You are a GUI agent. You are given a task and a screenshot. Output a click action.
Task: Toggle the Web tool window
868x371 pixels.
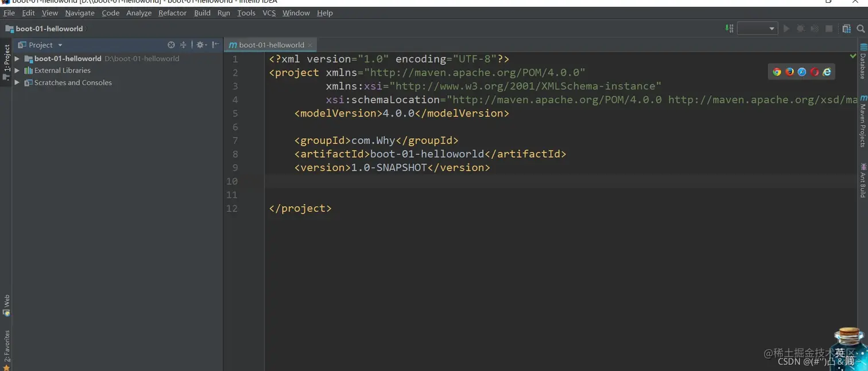point(6,305)
